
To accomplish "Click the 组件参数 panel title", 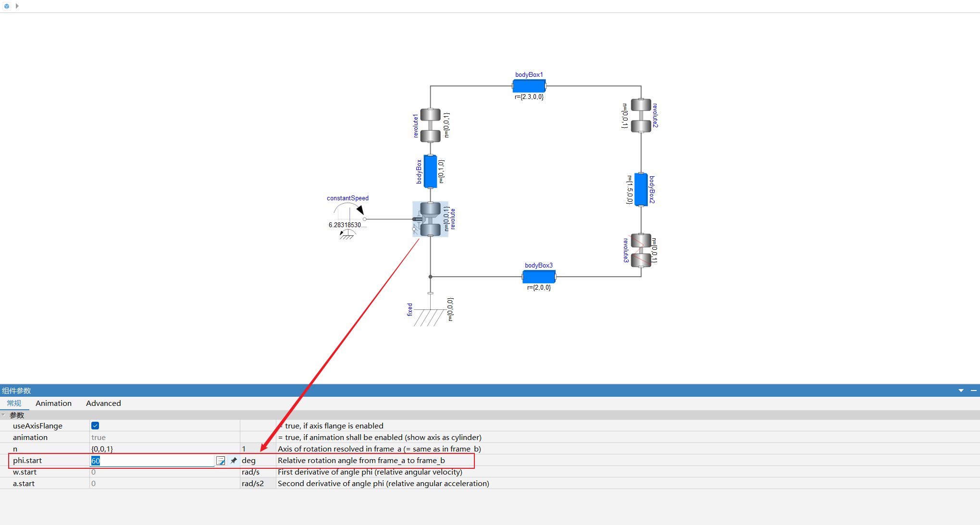I will tap(16, 391).
